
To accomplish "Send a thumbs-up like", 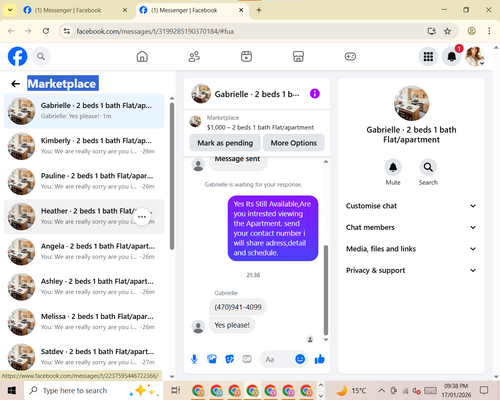I will [x=320, y=359].
